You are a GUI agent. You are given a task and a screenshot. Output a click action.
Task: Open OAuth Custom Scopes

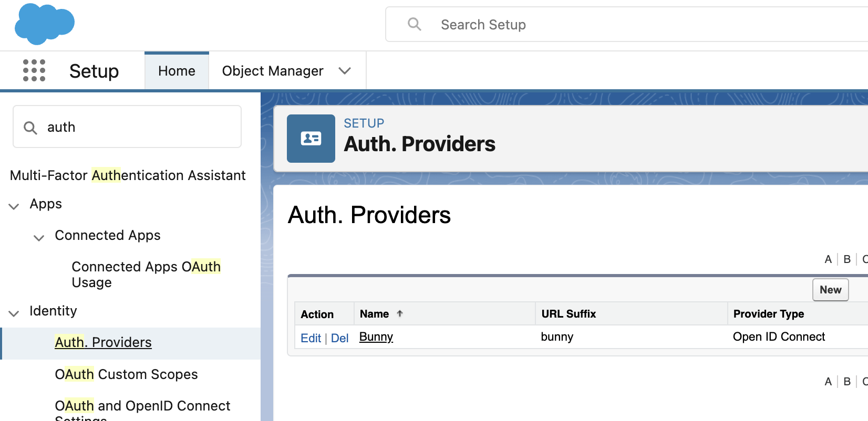[126, 374]
